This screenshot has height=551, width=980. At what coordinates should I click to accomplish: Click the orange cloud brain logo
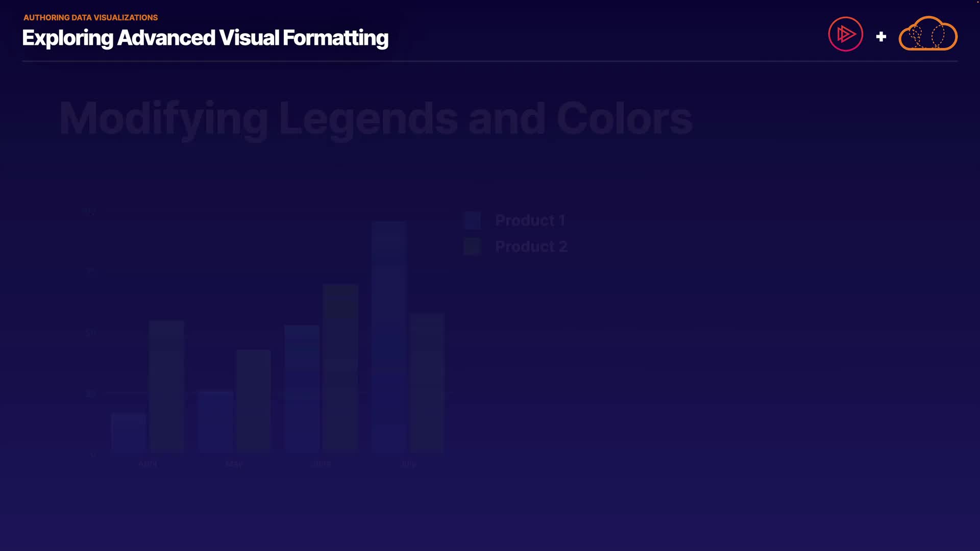(927, 35)
